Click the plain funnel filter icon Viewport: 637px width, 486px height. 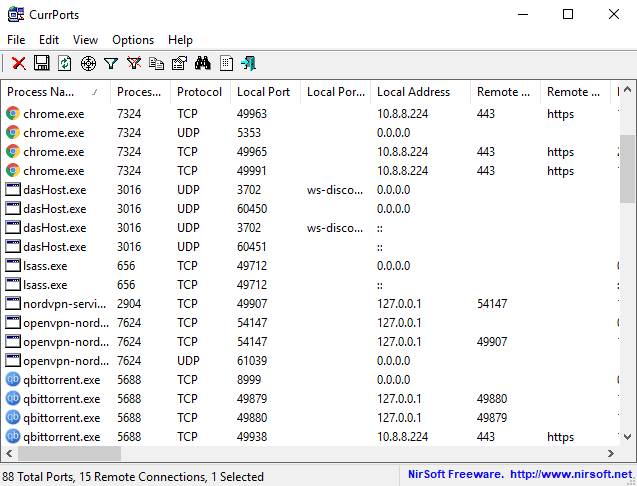pos(111,63)
